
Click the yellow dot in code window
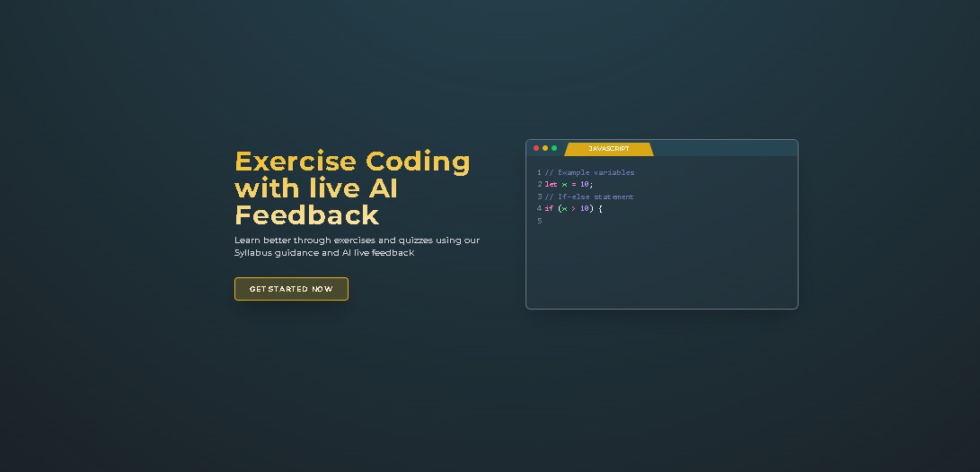coord(545,149)
